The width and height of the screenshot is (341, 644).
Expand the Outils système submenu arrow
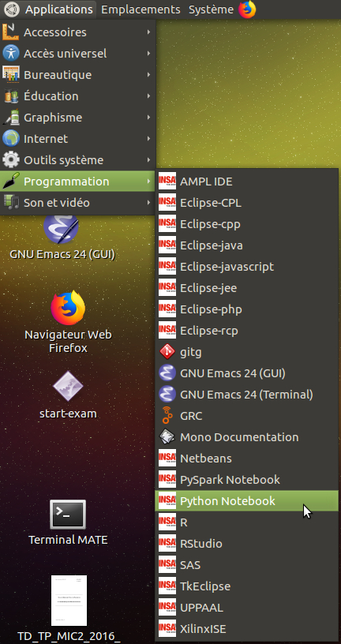click(x=148, y=160)
